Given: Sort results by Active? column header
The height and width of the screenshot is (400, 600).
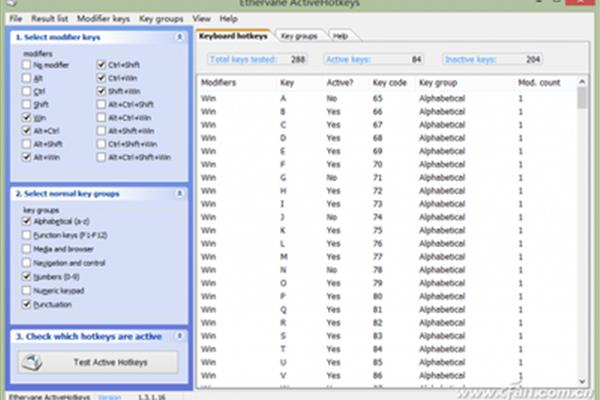Looking at the screenshot, I should click(340, 82).
